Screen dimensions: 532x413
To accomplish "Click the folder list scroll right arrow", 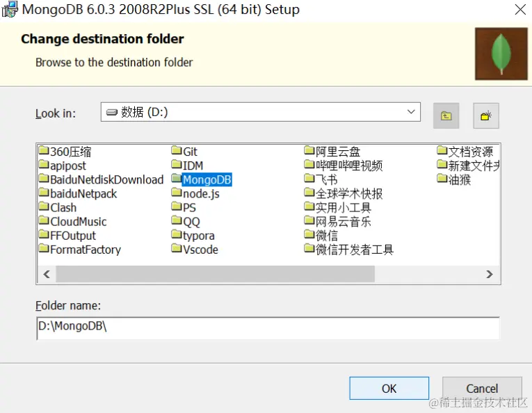I will coord(490,274).
